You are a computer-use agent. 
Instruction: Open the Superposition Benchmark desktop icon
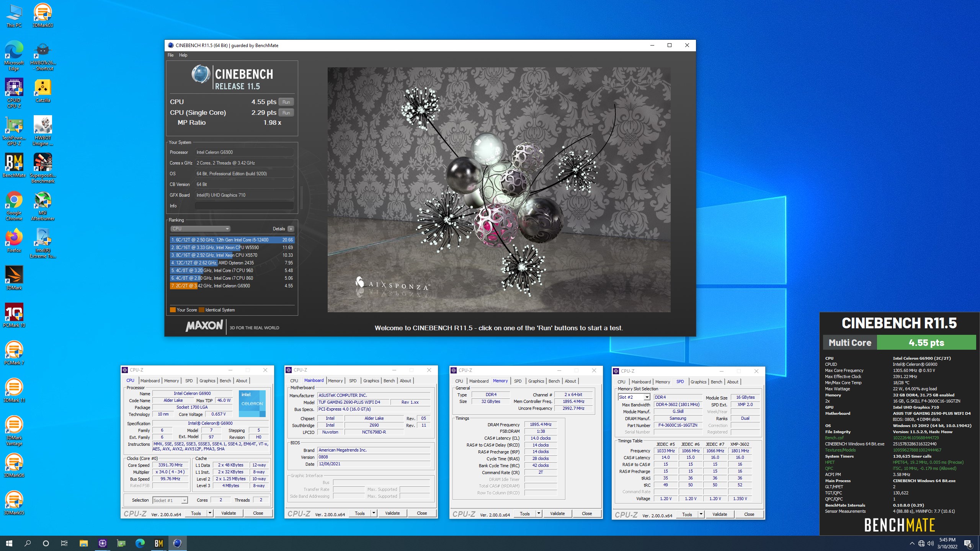pos(42,168)
